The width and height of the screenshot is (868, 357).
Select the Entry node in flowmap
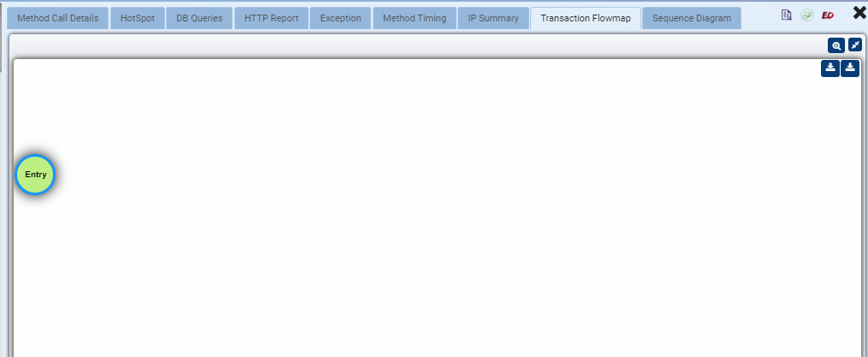[35, 175]
